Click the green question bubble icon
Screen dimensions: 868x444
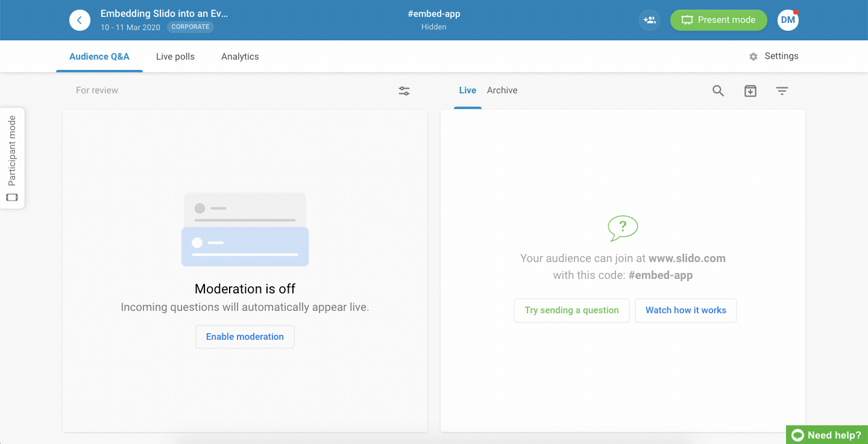(x=623, y=228)
